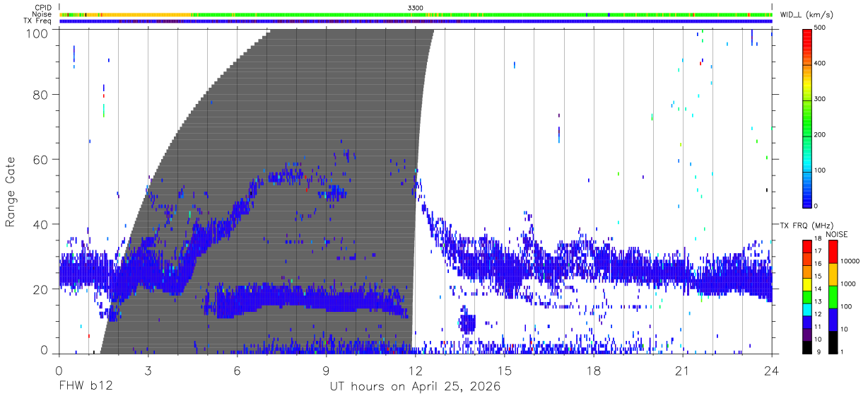The height and width of the screenshot is (401, 868).
Task: Click the noise legend label 1000
Action: click(x=848, y=284)
